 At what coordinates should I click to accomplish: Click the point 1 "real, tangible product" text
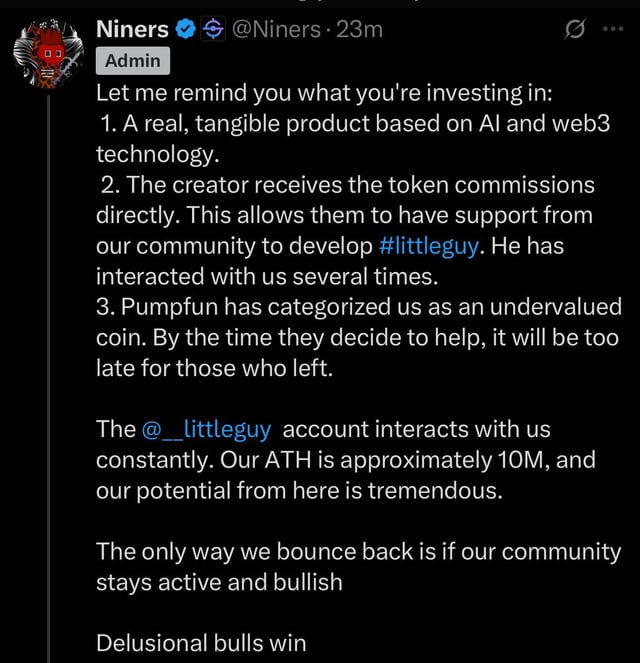[360, 125]
